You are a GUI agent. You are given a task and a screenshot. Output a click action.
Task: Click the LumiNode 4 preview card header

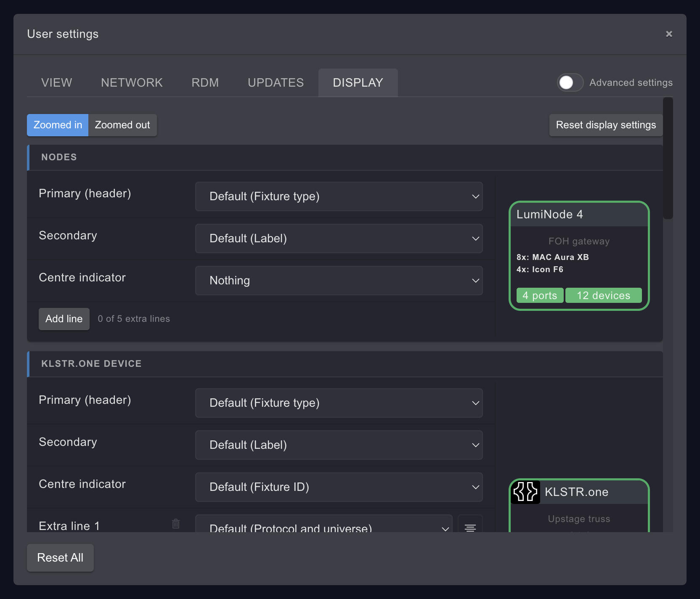click(579, 215)
